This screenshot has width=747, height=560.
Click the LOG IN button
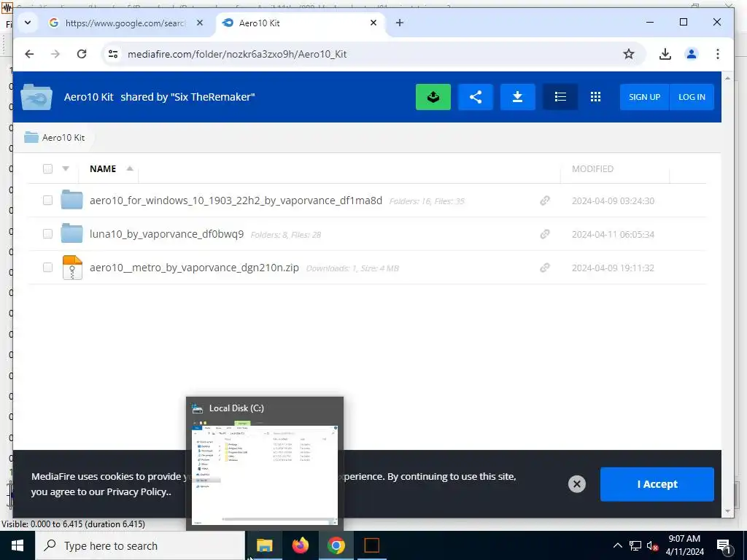[692, 97]
